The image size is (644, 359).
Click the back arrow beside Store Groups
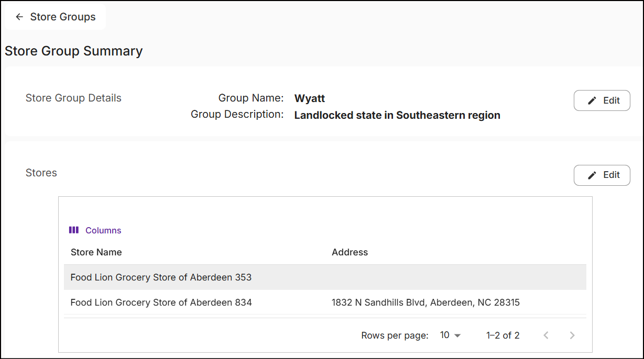coord(19,17)
